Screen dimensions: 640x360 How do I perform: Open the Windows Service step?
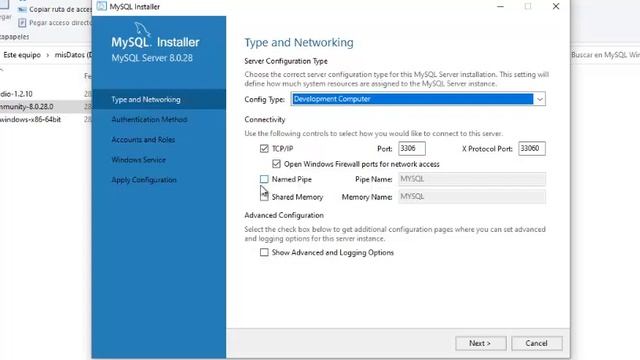(x=139, y=160)
